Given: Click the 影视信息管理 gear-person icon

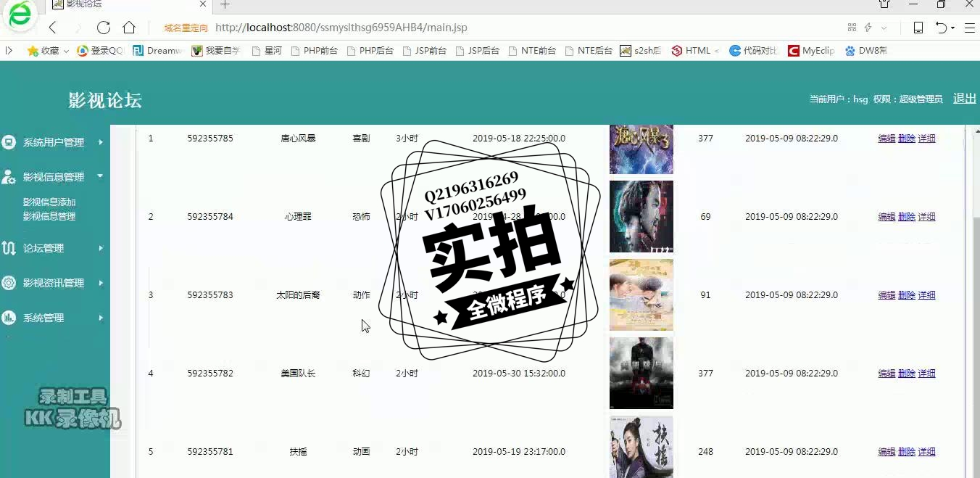Looking at the screenshot, I should click(x=9, y=177).
